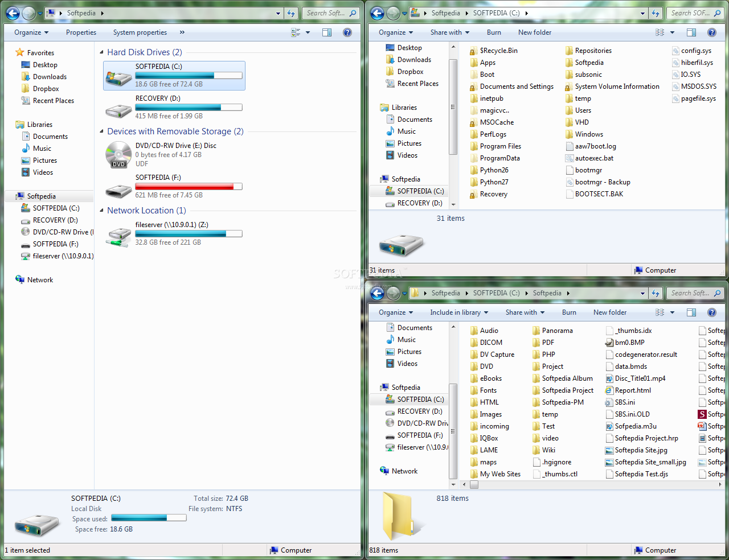
Task: Click Favorites star icon in left window
Action: [20, 52]
